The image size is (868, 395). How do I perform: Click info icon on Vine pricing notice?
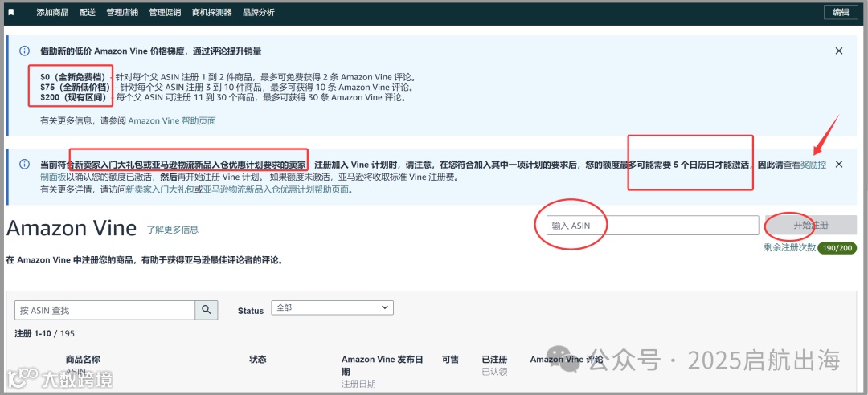(24, 51)
